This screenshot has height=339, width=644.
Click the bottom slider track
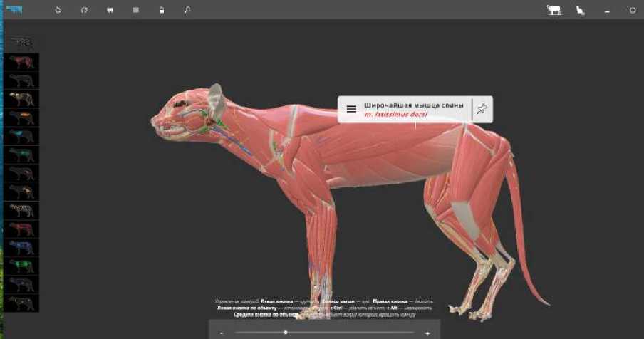(x=324, y=333)
